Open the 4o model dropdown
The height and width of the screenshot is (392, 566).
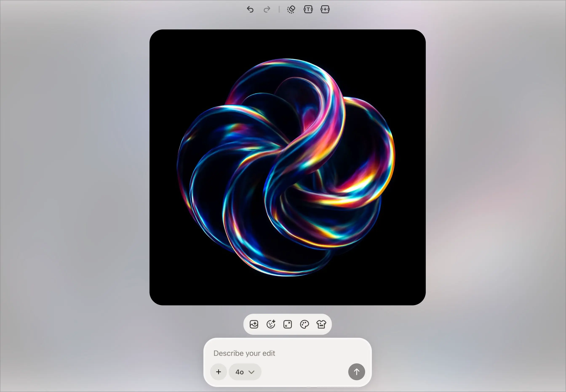(x=245, y=372)
